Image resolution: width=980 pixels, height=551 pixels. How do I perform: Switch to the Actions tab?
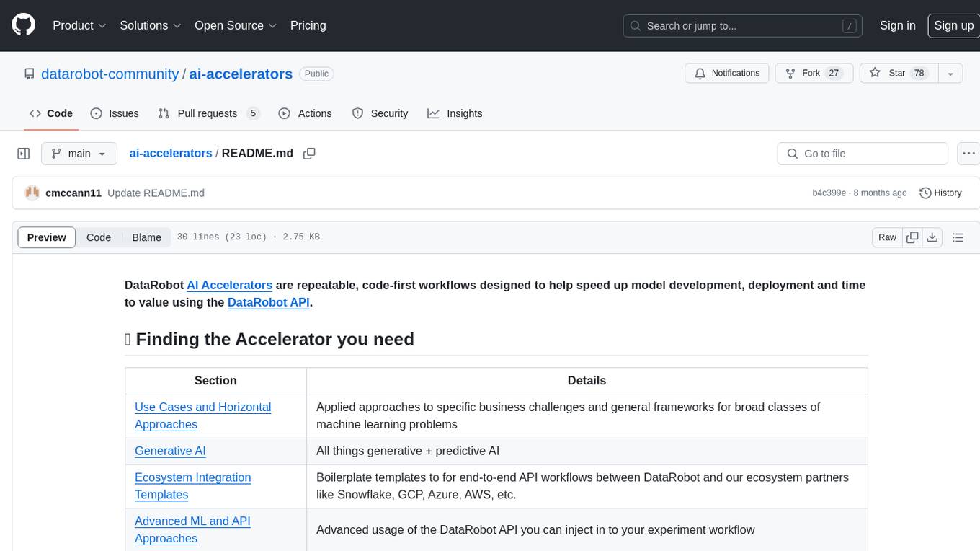[305, 113]
